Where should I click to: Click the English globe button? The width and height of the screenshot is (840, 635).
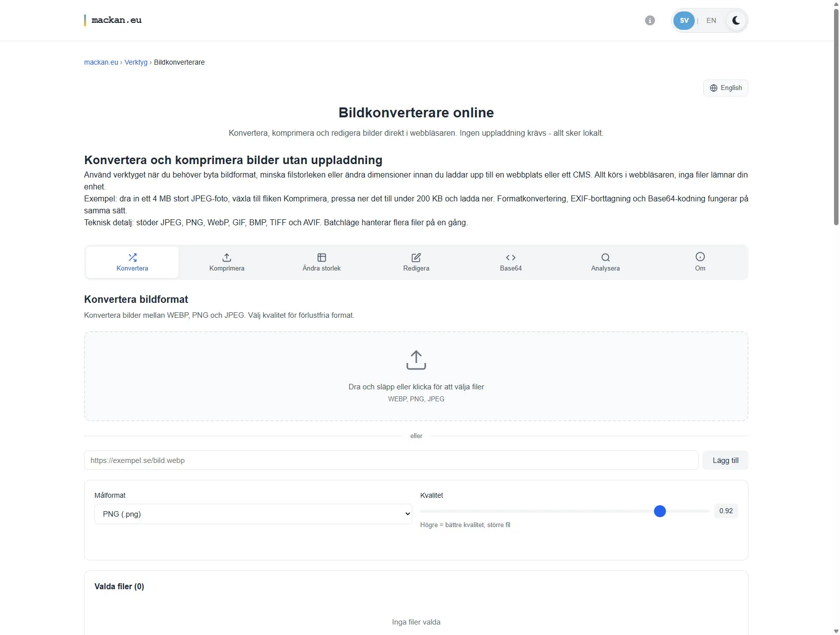tap(726, 88)
